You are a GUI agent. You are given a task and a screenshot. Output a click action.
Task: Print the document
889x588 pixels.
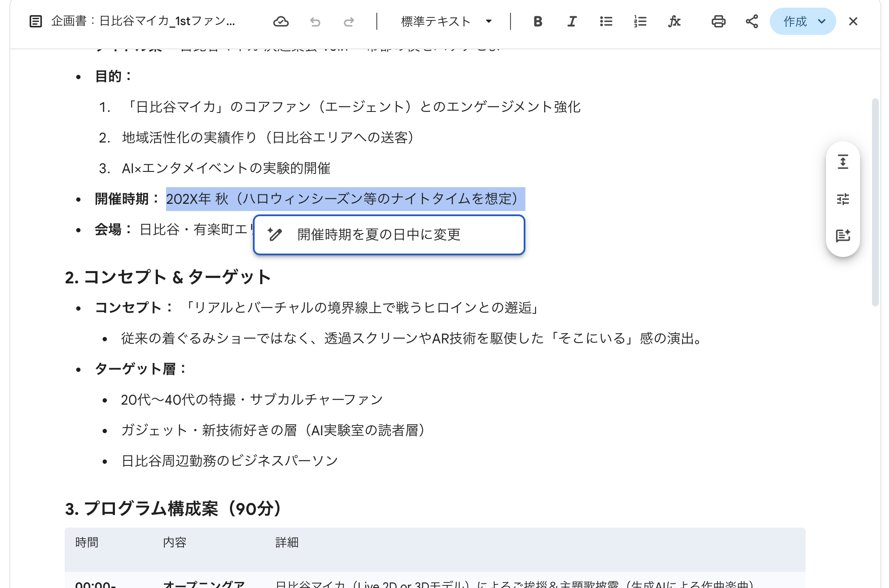click(718, 21)
